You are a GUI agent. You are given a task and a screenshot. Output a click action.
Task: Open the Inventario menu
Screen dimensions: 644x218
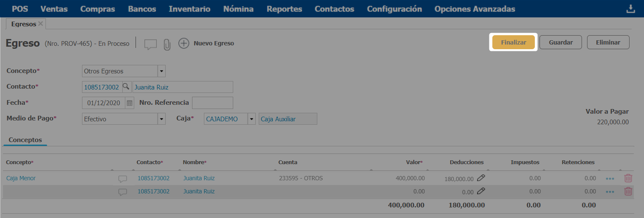[x=189, y=9]
